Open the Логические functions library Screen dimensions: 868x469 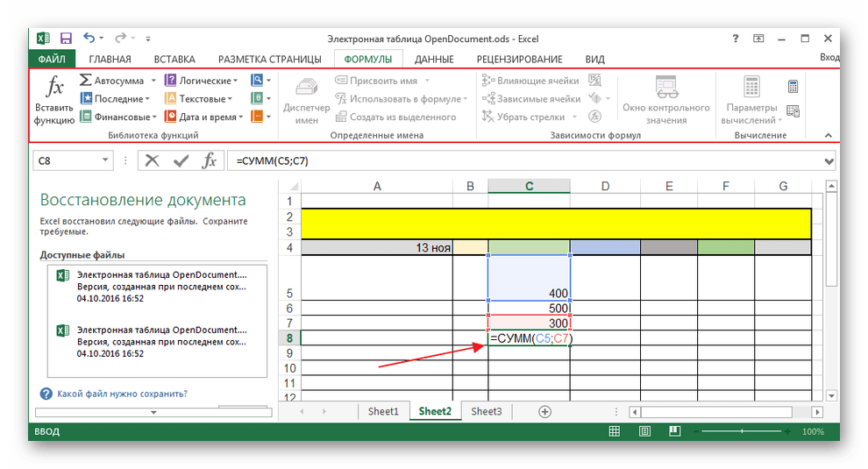(201, 81)
